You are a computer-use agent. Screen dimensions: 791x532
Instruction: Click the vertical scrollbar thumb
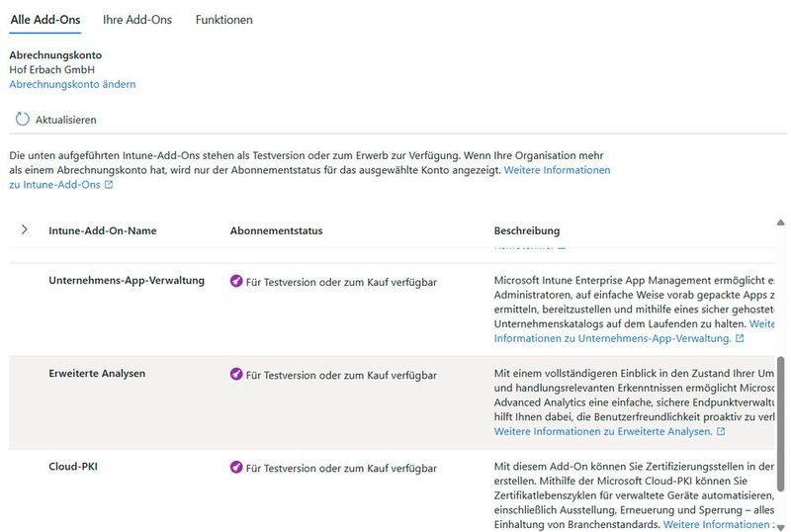(780, 423)
